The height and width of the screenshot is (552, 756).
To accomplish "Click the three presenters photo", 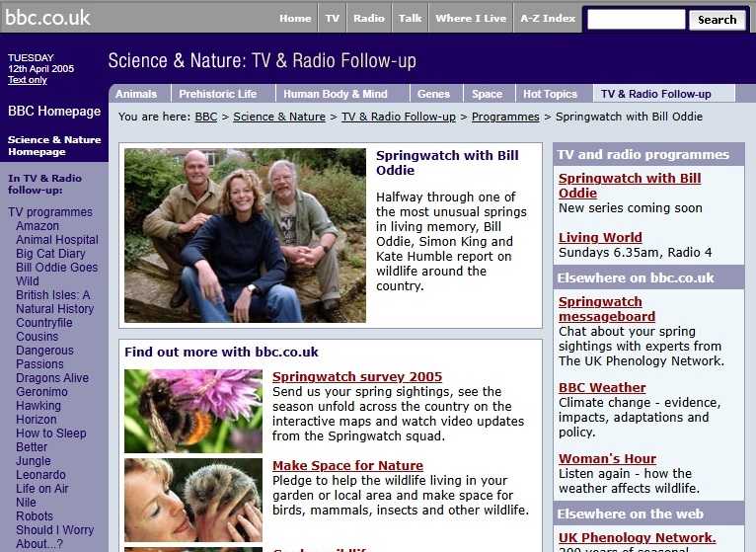I will (245, 235).
